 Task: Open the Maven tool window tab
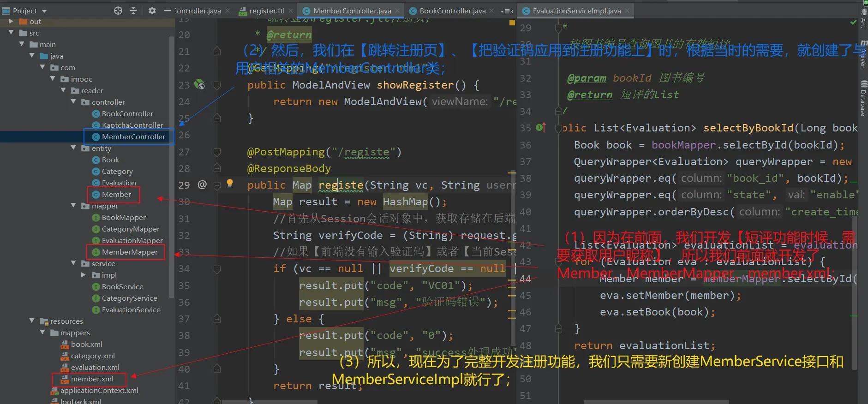click(x=863, y=54)
